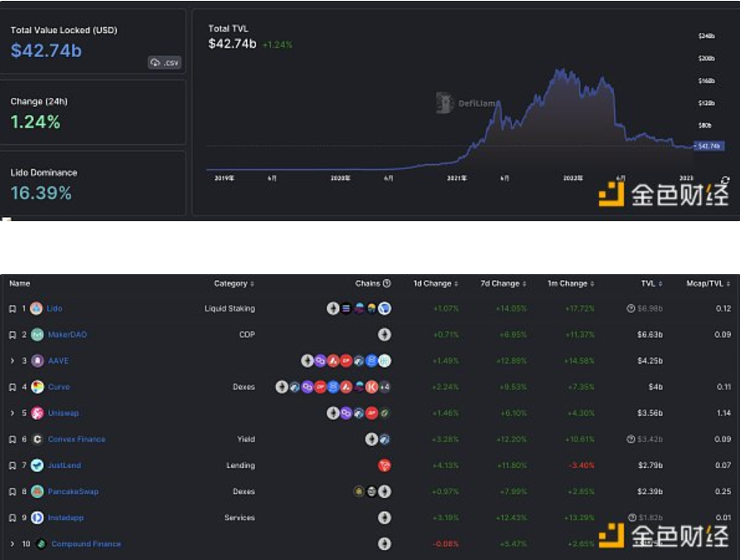The height and width of the screenshot is (560, 740).
Task: Bookmark the MakerDAO row
Action: [x=12, y=335]
